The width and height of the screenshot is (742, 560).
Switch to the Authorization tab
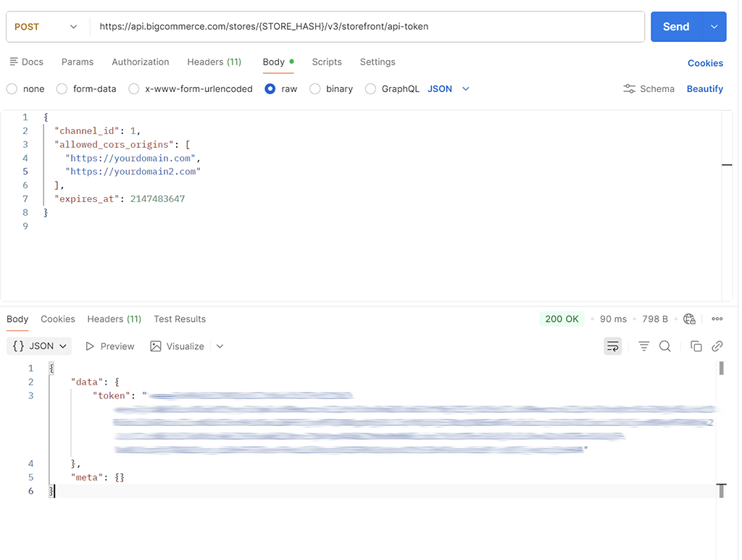pos(141,62)
